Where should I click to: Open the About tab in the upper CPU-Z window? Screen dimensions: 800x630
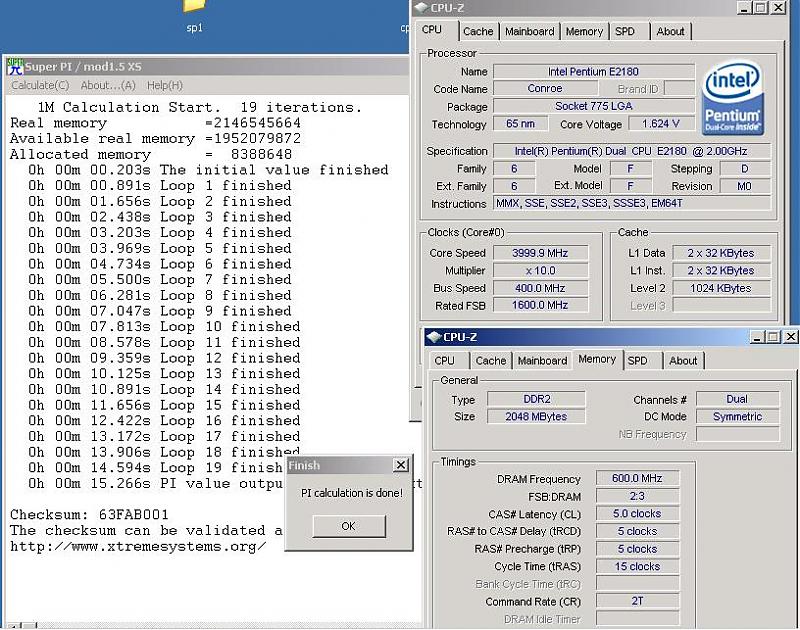point(670,31)
